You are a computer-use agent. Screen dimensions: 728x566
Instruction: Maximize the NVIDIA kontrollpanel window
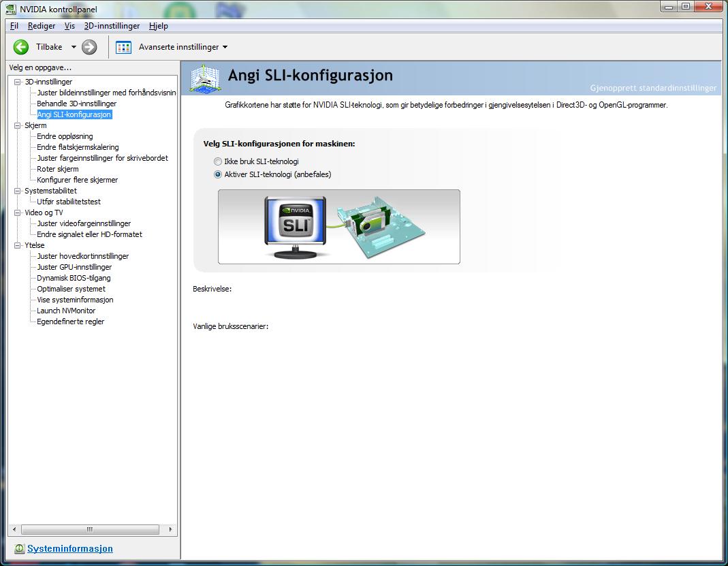pyautogui.click(x=686, y=7)
